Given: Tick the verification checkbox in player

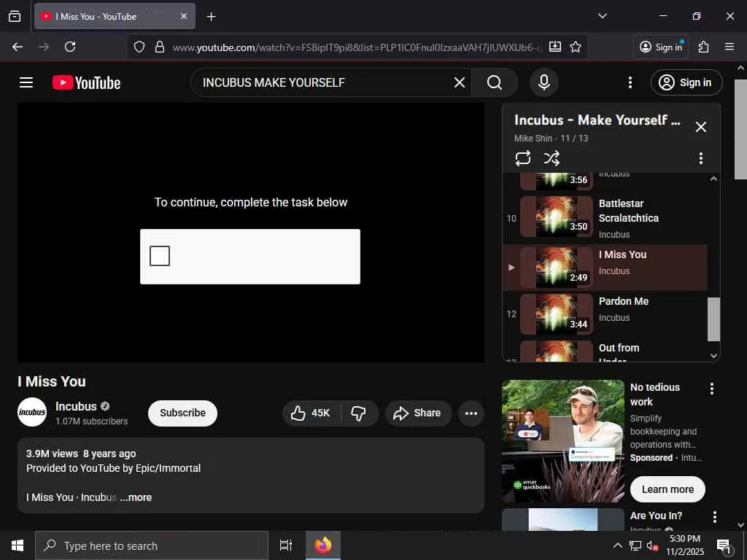Looking at the screenshot, I should pos(160,256).
